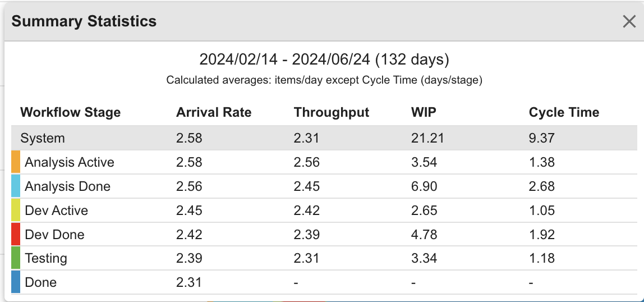Select the Dev Done stage label
The image size is (644, 302).
click(x=54, y=234)
